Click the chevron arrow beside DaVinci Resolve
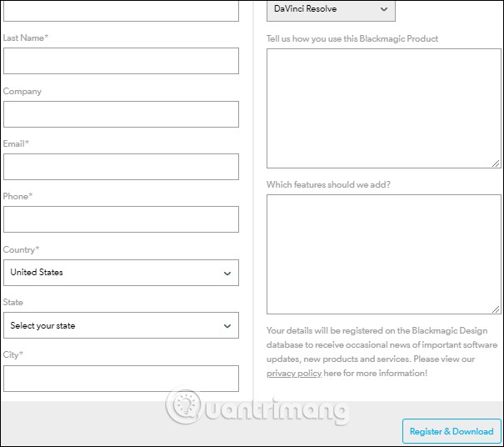This screenshot has height=447, width=504. pos(384,9)
